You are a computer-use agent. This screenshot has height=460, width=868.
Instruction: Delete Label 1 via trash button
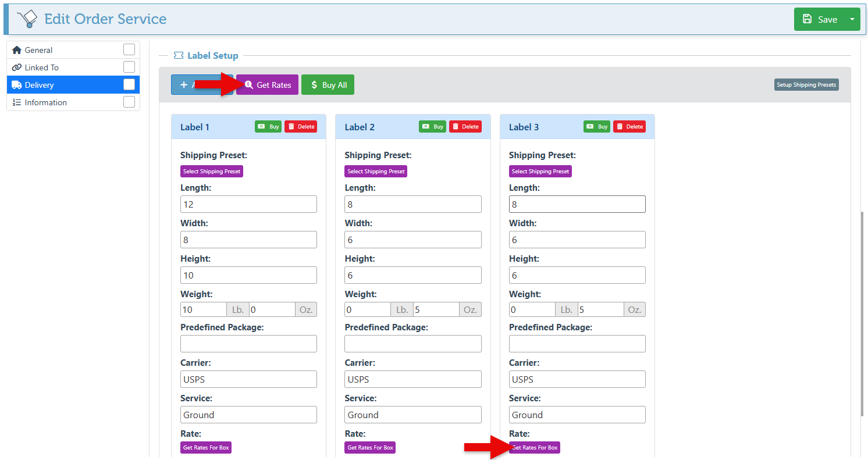301,127
